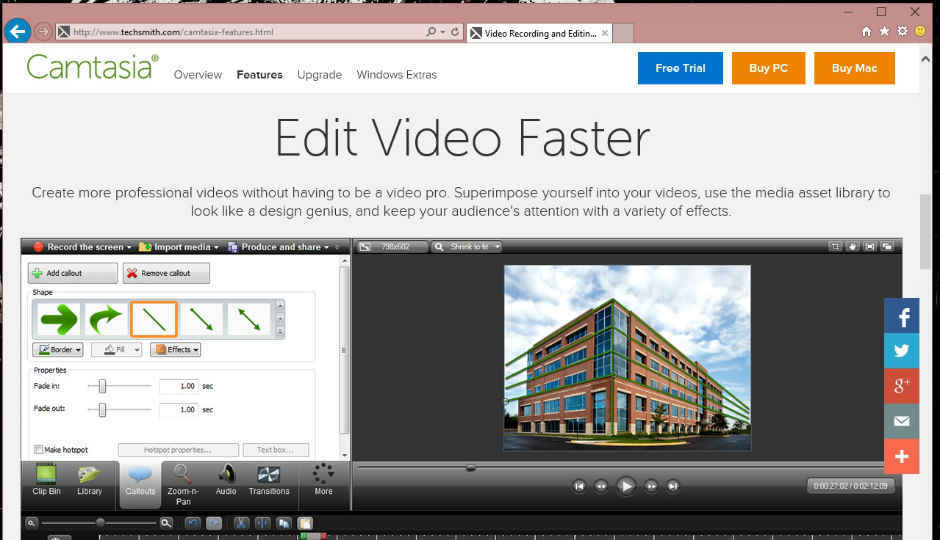Switch to Clip Bin tab
The width and height of the screenshot is (940, 540).
click(46, 481)
